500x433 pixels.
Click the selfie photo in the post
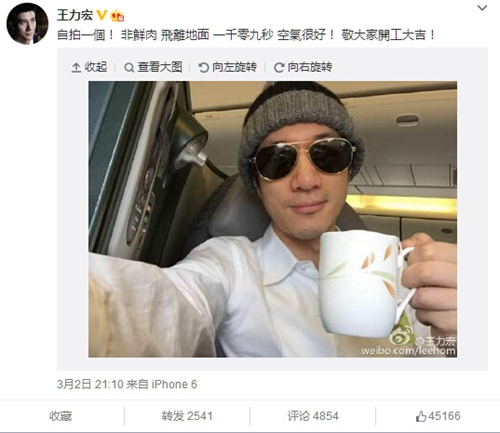272,219
